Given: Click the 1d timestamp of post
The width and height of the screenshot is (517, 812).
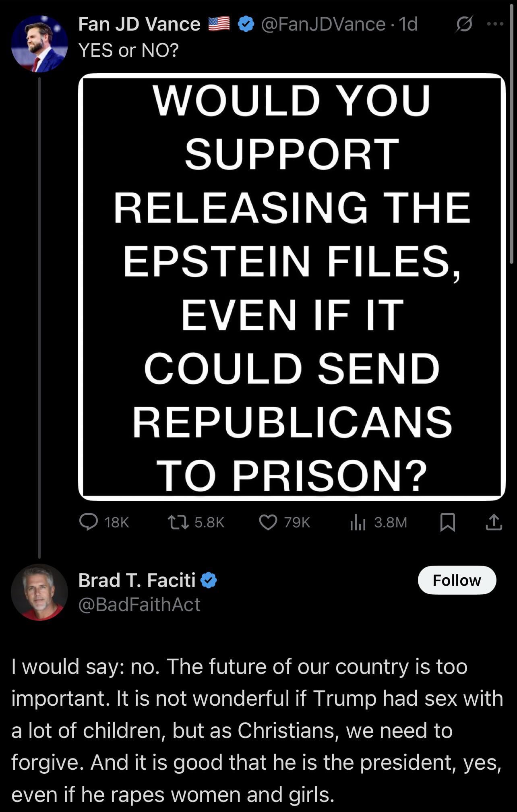Looking at the screenshot, I should point(408,24).
